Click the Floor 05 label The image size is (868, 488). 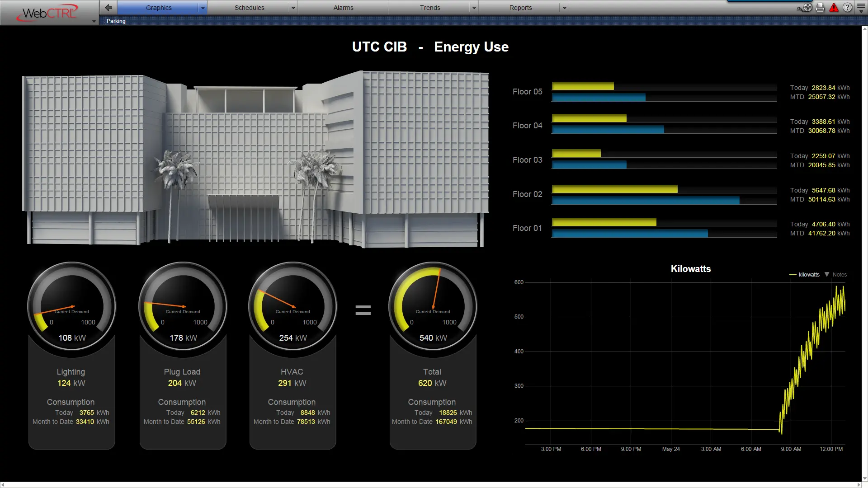527,92
